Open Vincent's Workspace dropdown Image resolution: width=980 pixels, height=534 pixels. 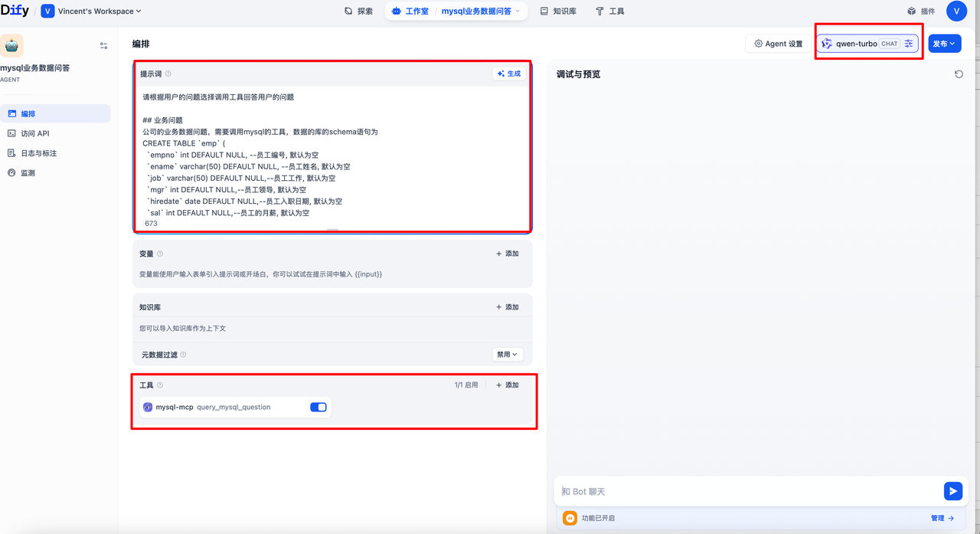coord(92,11)
